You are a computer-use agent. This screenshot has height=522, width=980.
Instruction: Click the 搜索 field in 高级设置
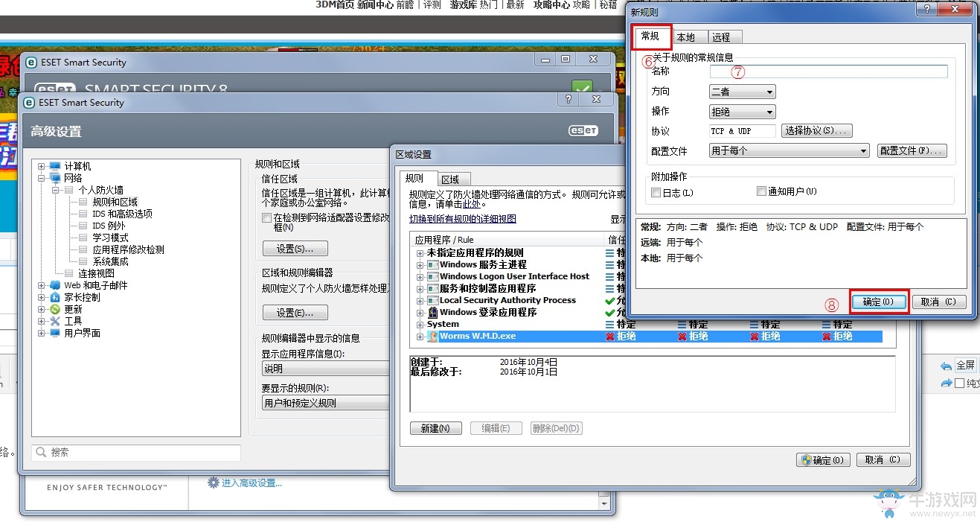point(136,453)
